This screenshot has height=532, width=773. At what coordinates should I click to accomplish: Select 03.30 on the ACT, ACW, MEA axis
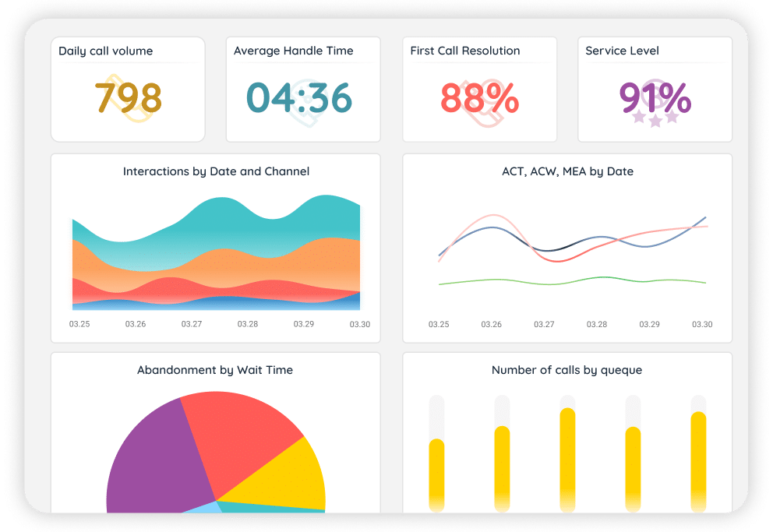702,324
